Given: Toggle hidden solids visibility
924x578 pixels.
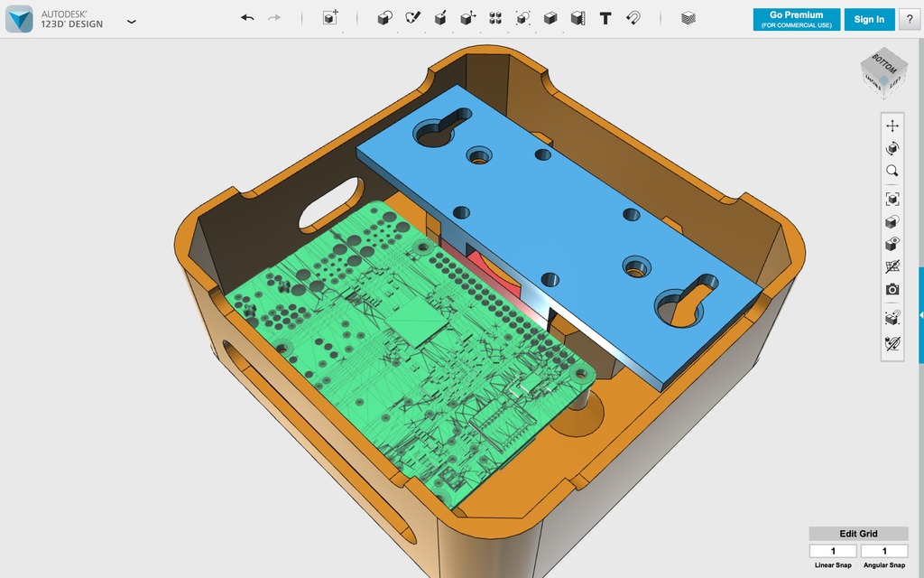Looking at the screenshot, I should pyautogui.click(x=892, y=245).
